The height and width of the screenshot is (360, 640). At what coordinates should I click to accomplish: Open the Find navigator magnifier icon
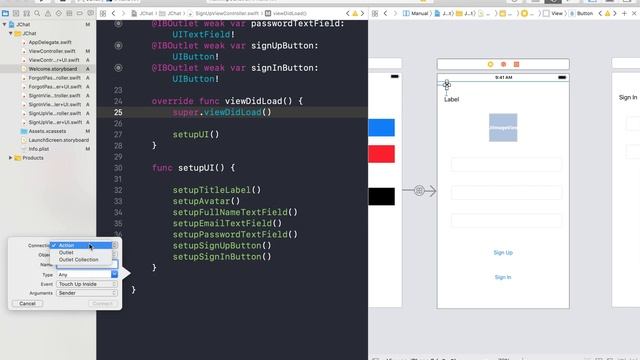click(x=37, y=13)
